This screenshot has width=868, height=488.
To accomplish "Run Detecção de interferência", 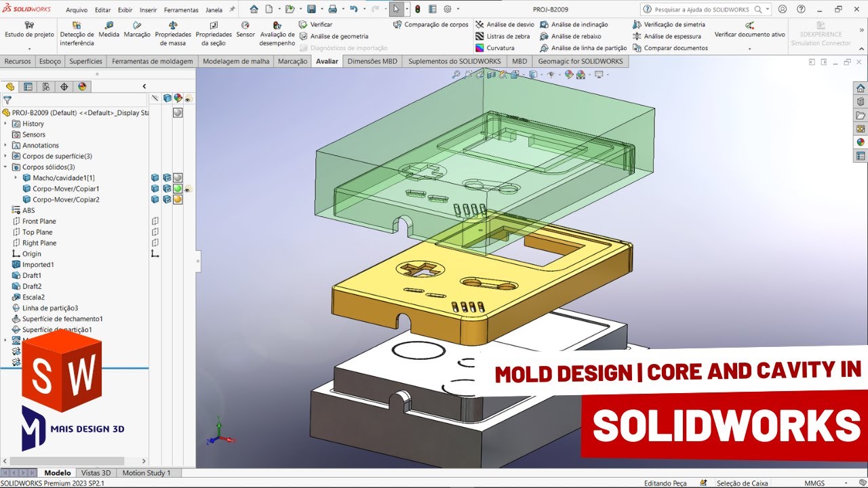I will coord(77,33).
